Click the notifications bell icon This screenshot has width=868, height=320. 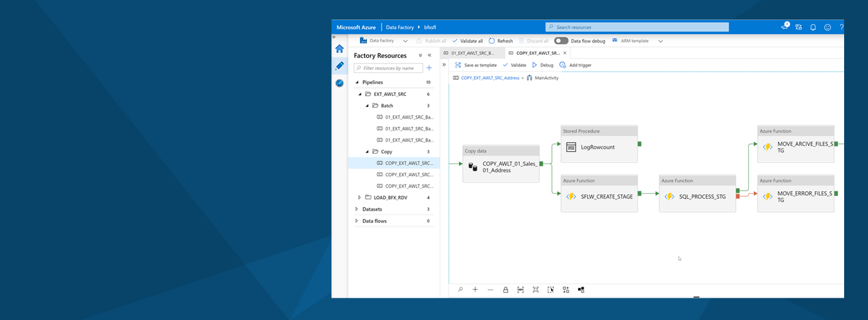[813, 27]
